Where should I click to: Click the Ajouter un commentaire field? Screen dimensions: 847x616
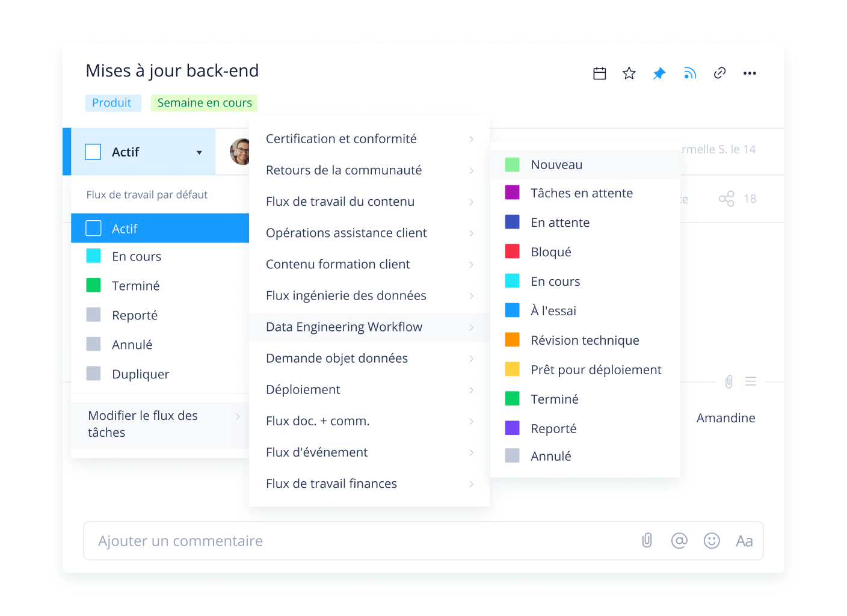pos(361,541)
